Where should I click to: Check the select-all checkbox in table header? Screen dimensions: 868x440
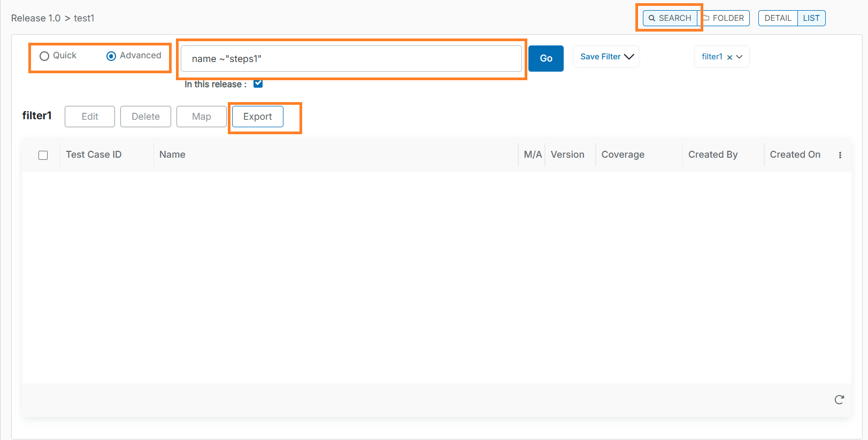(43, 155)
